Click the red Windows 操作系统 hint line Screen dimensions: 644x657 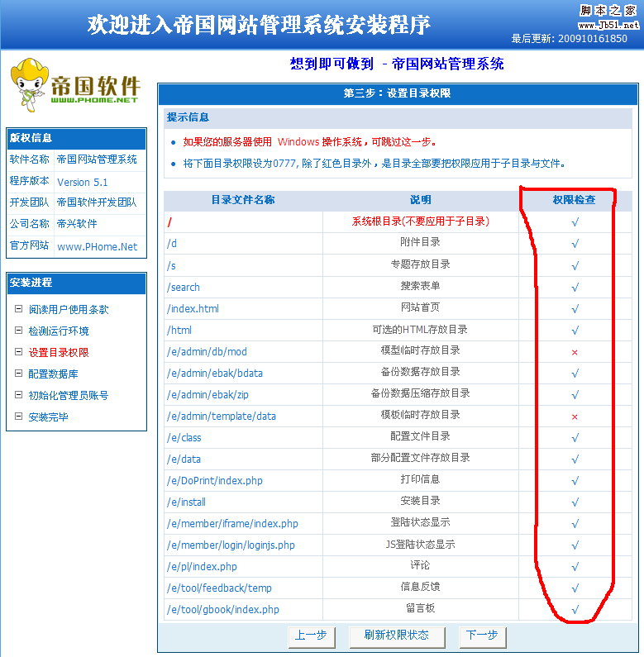coord(310,142)
